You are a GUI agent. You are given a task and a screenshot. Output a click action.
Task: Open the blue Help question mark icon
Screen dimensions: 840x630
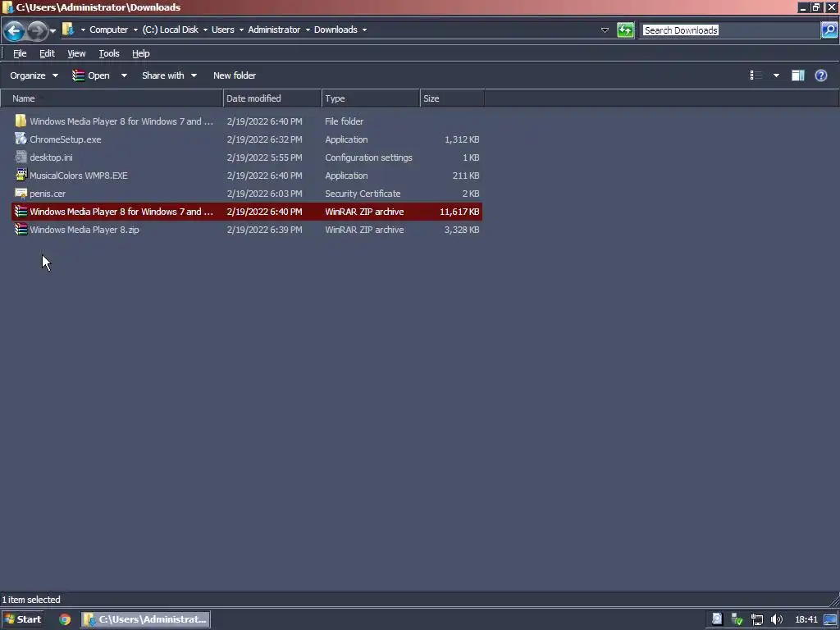pos(820,75)
